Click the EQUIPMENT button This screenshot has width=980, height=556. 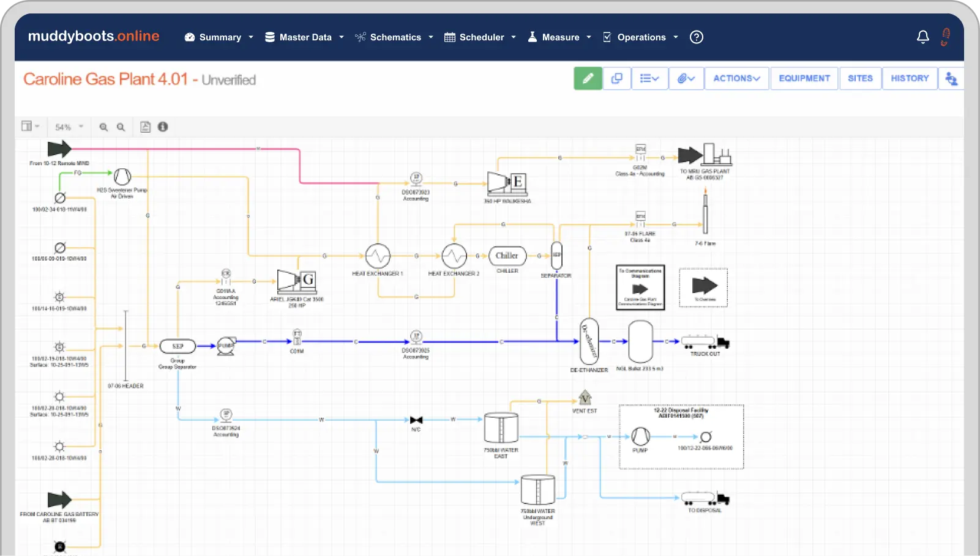[804, 78]
